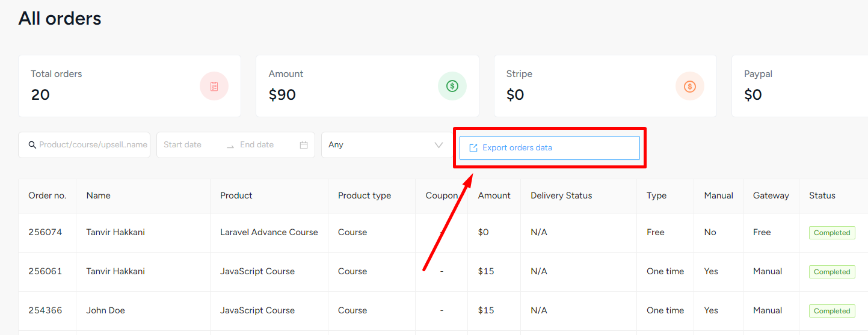Click the All orders page heading
868x335 pixels.
tap(60, 19)
